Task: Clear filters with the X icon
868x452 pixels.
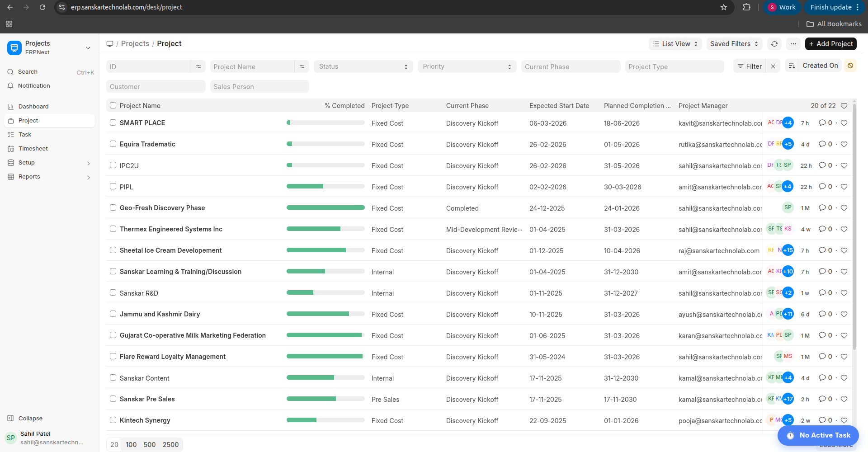Action: point(773,66)
